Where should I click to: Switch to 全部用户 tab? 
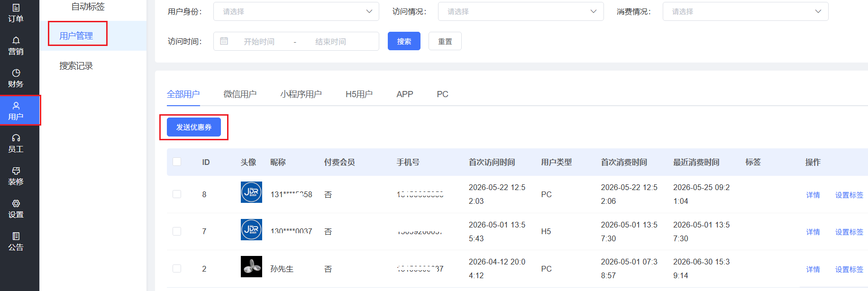pyautogui.click(x=183, y=94)
